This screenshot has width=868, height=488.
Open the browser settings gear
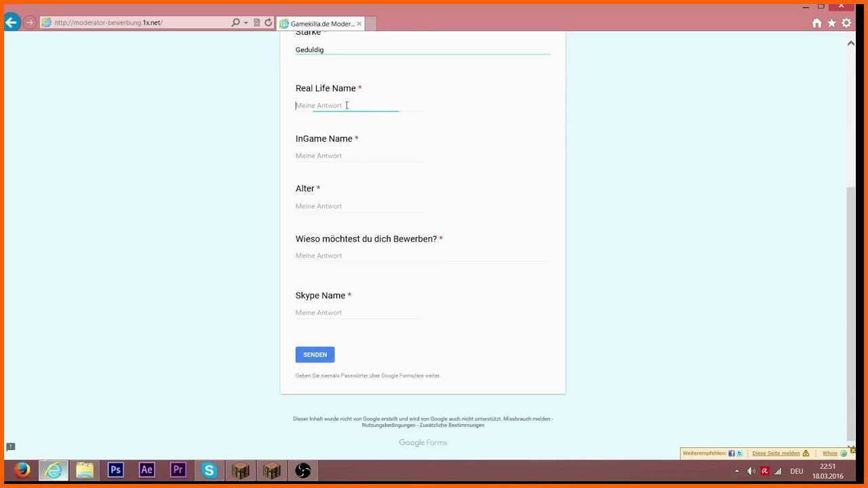tap(846, 23)
